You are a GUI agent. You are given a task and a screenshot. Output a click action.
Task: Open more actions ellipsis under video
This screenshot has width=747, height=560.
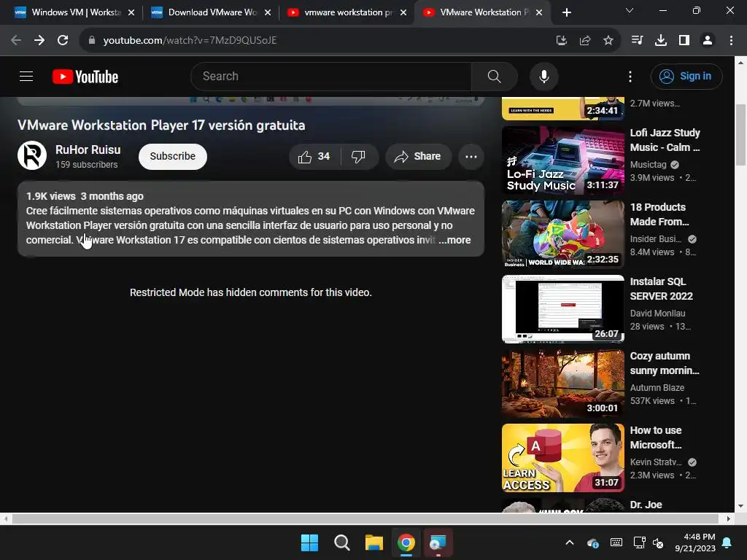pyautogui.click(x=471, y=156)
